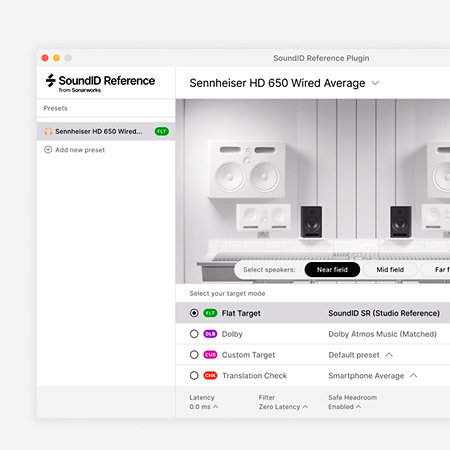Screen dimensions: 450x450
Task: Click the SoundID SR (Studio Reference) text
Action: click(x=384, y=313)
